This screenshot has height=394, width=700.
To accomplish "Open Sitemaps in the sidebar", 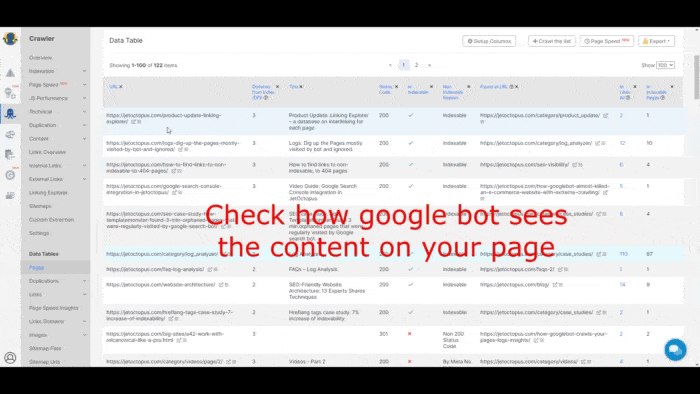I will [x=40, y=206].
